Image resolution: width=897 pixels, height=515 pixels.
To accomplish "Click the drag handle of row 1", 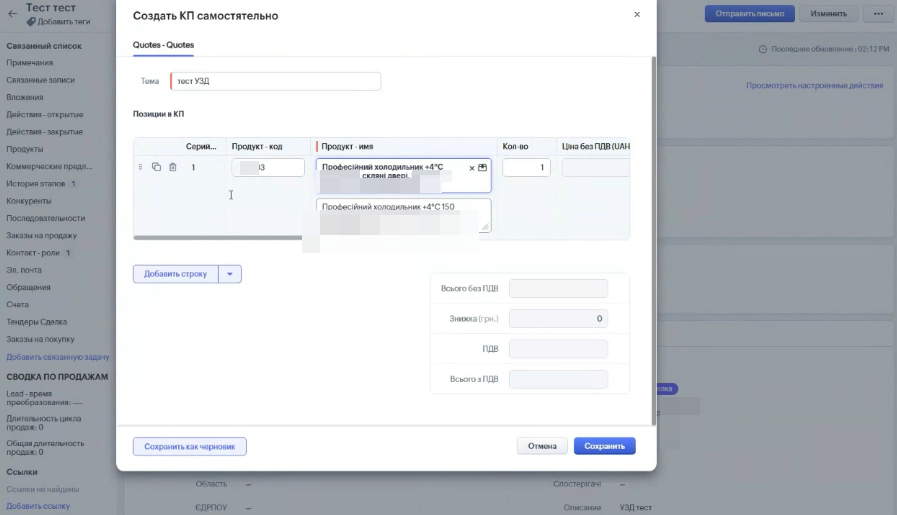I will 140,167.
